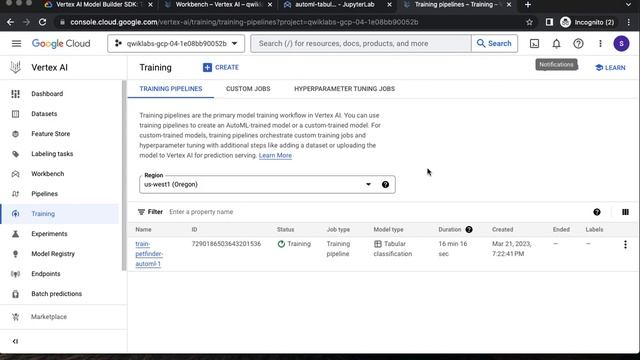
Task: Click the Model Registry bulb icon
Action: pyautogui.click(x=16, y=254)
